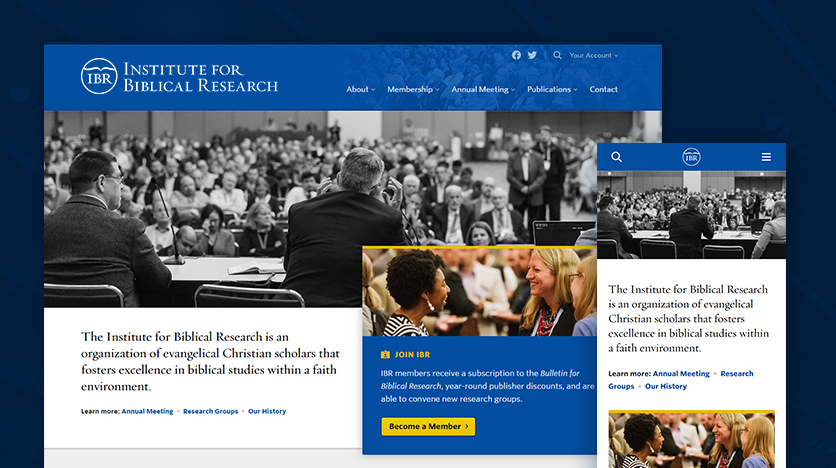836x468 pixels.
Task: Click the JOIN IBR heading
Action: [412, 354]
